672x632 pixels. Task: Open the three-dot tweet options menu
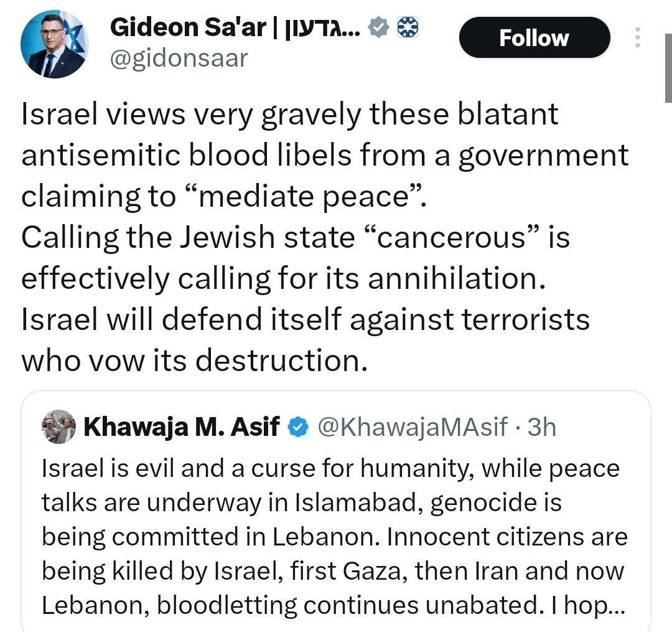637,37
